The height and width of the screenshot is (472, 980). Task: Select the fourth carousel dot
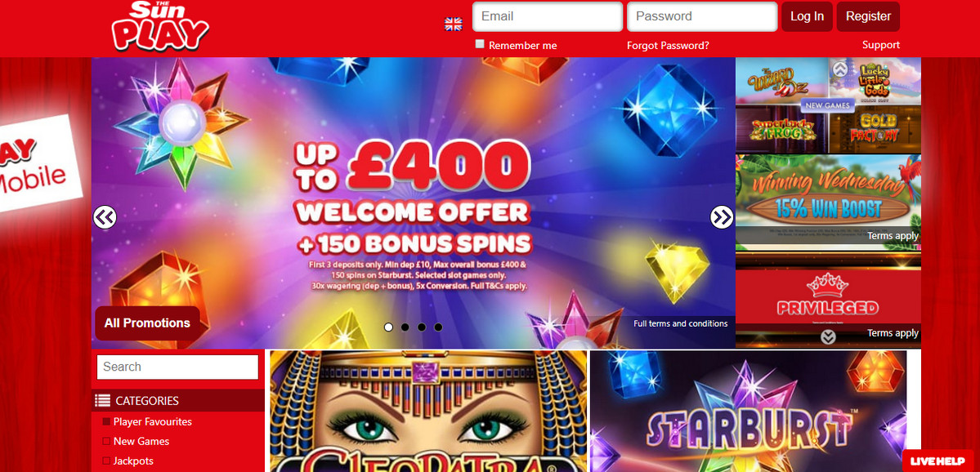(x=438, y=327)
